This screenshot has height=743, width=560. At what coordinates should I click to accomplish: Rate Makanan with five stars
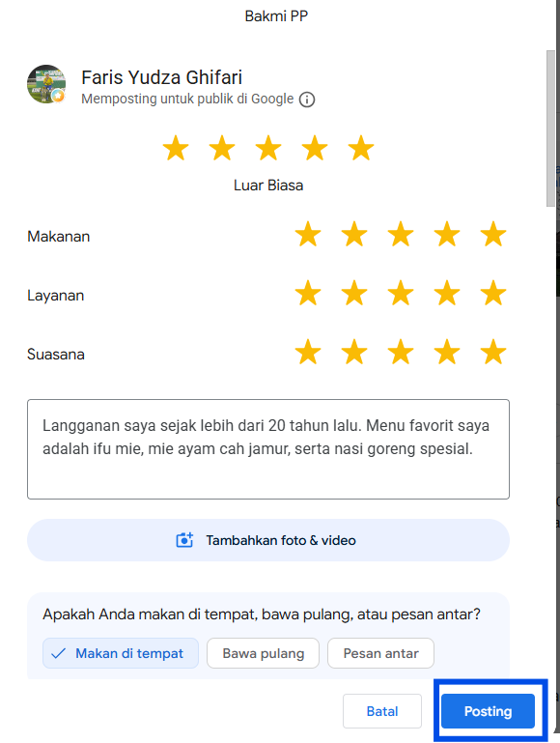coord(493,234)
